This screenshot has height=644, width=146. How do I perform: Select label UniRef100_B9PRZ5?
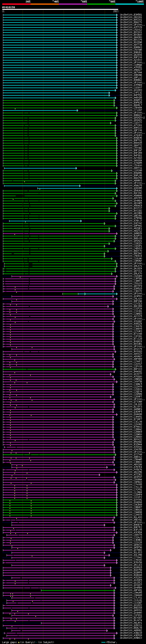click(131, 103)
